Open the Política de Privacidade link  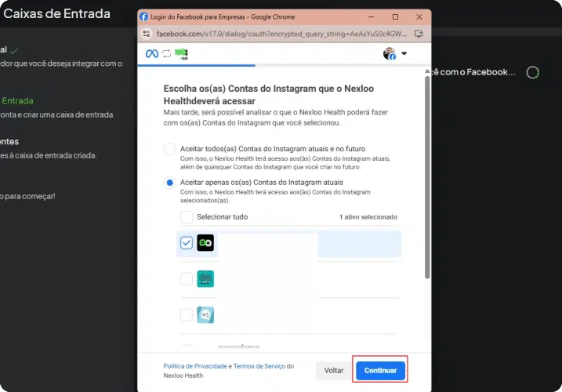(x=195, y=366)
